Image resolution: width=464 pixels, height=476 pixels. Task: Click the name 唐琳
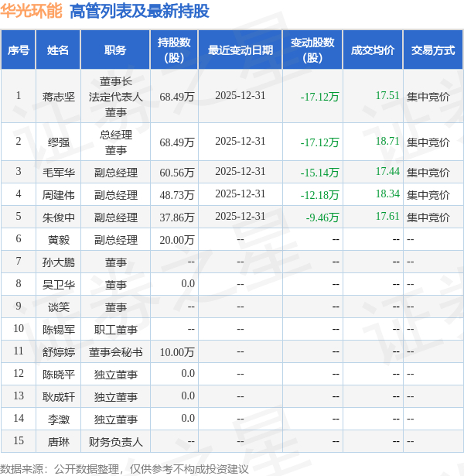pos(59,442)
